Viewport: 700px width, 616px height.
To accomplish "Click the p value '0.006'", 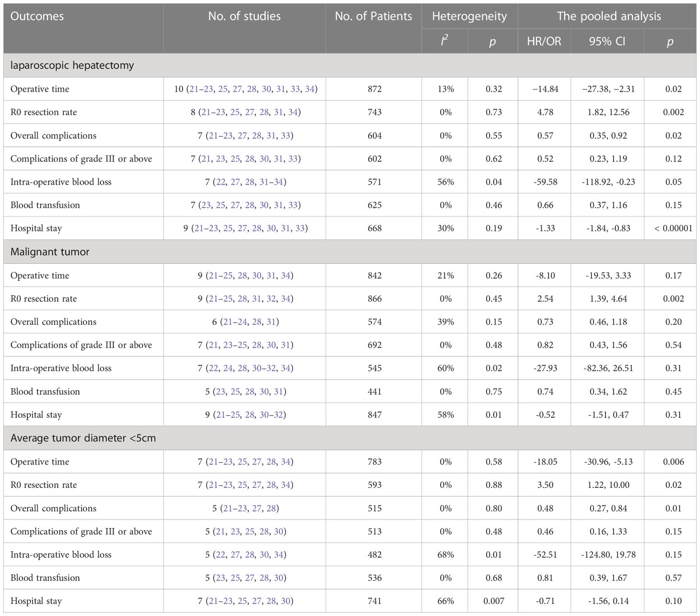I will 673,462.
